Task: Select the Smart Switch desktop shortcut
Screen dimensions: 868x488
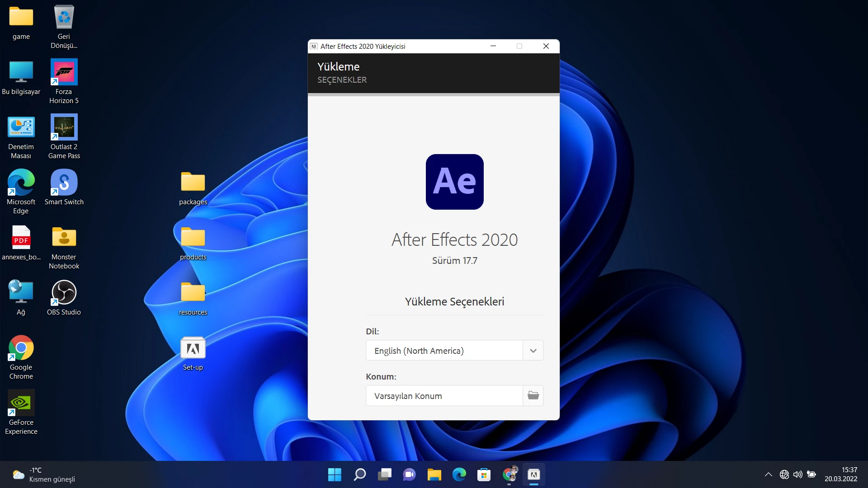Action: coord(64,183)
